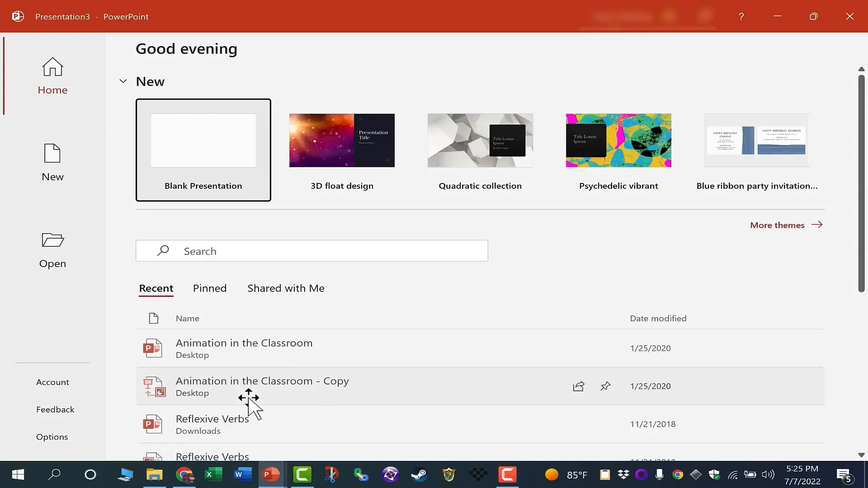Collapse the New section chevron

123,81
